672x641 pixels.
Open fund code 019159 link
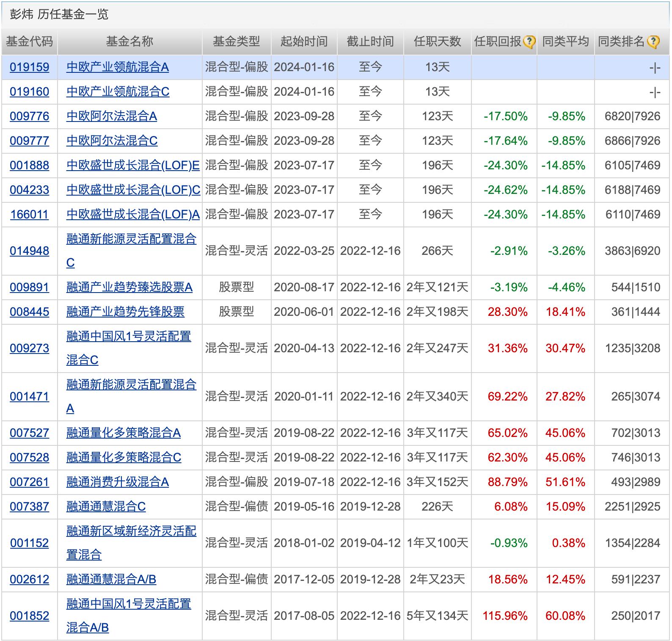[29, 67]
